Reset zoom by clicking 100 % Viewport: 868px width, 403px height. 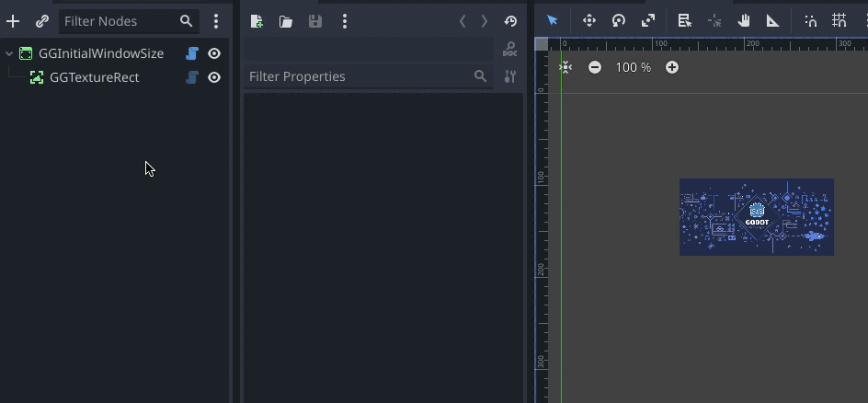pos(634,67)
